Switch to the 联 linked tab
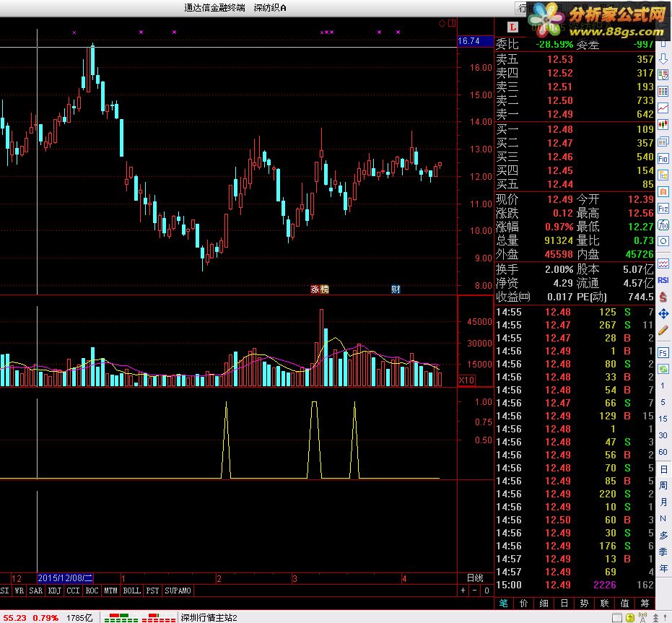672x623 pixels. (x=604, y=604)
